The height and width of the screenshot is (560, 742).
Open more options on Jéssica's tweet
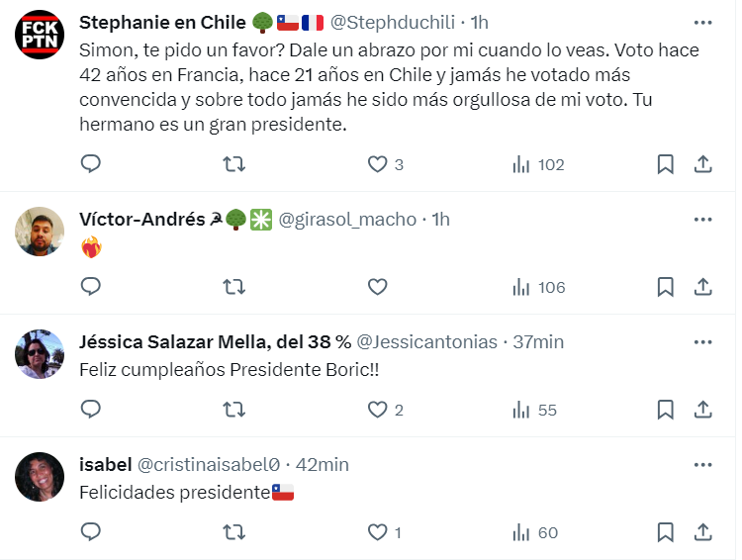click(702, 341)
